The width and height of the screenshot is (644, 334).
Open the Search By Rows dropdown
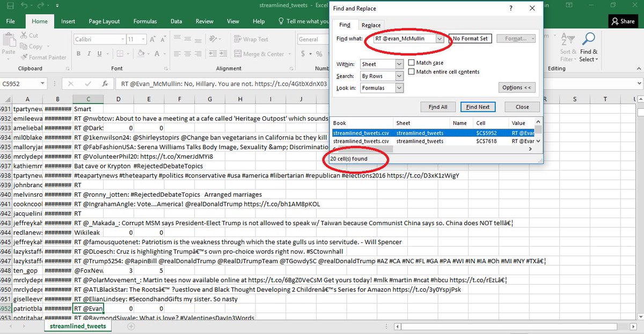(399, 76)
